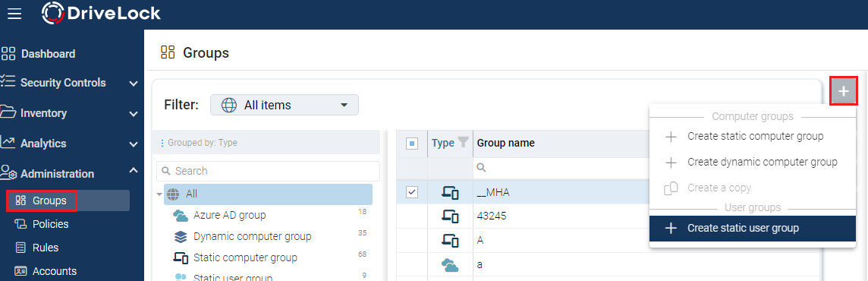Open the hamburger navigation menu
This screenshot has width=868, height=281.
tap(14, 14)
